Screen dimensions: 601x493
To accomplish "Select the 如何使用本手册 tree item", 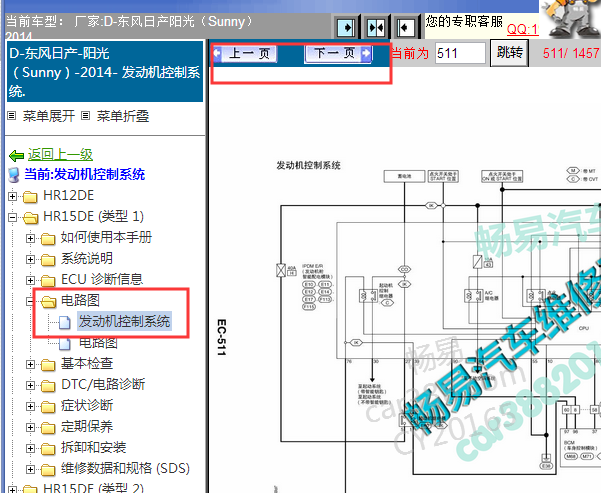I will (106, 237).
